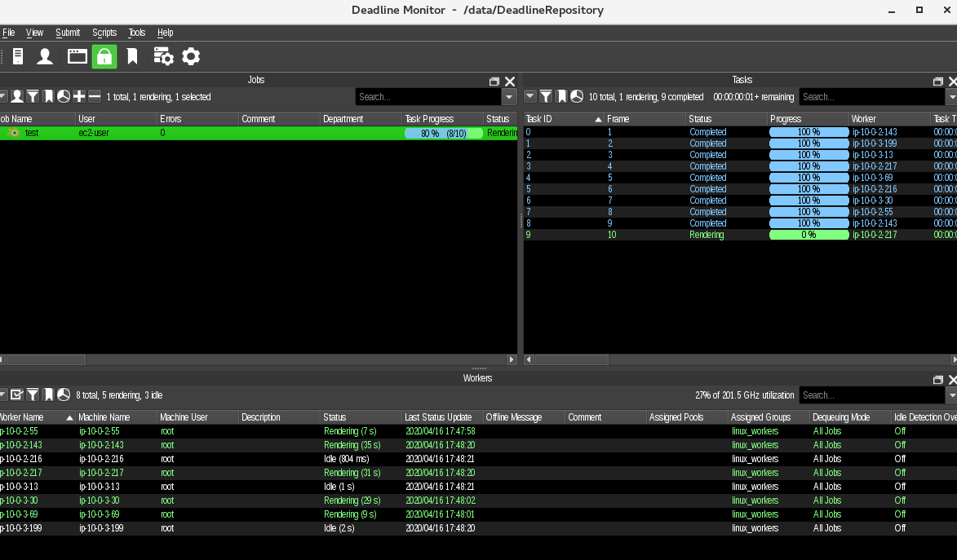
Task: Sort tasks by Task ID column header
Action: click(564, 119)
